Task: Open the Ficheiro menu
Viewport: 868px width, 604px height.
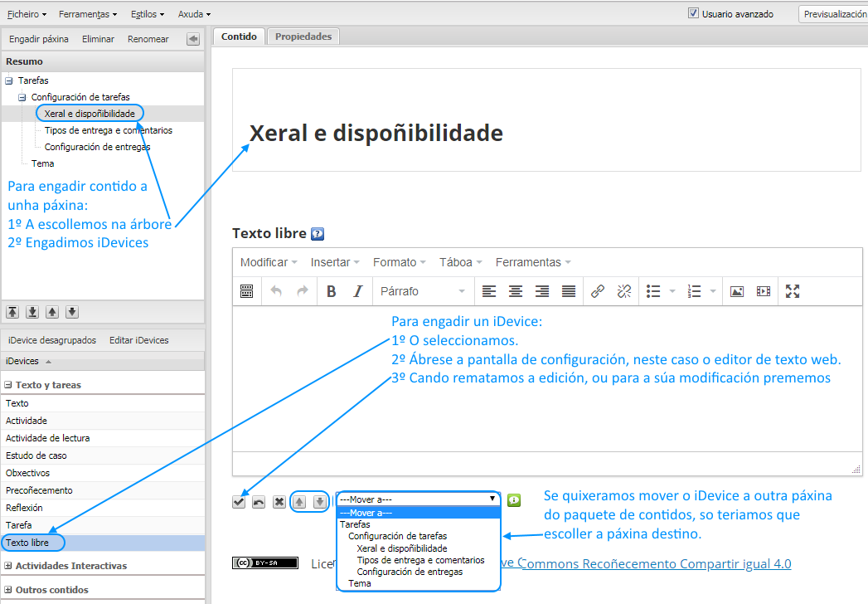Action: click(x=27, y=14)
